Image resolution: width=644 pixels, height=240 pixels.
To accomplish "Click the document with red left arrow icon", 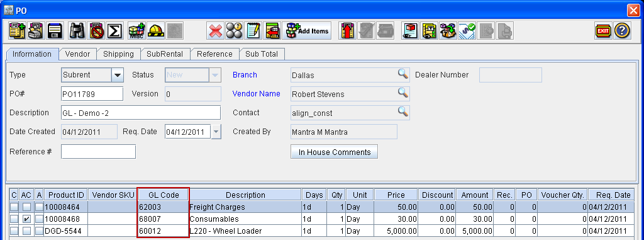I will coord(272,31).
